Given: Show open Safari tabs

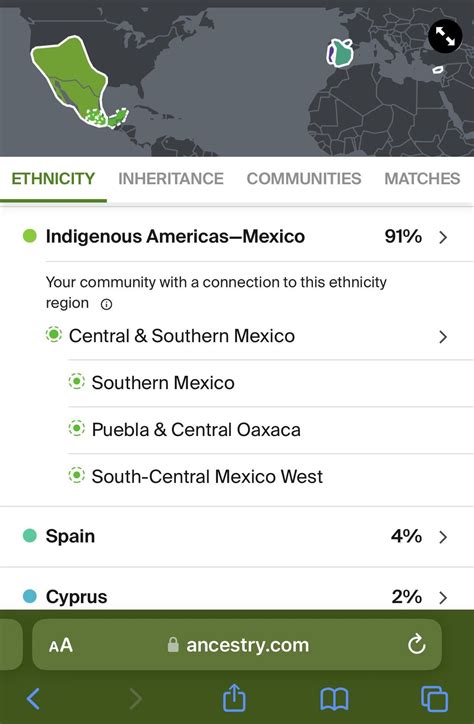Looking at the screenshot, I should pyautogui.click(x=434, y=699).
